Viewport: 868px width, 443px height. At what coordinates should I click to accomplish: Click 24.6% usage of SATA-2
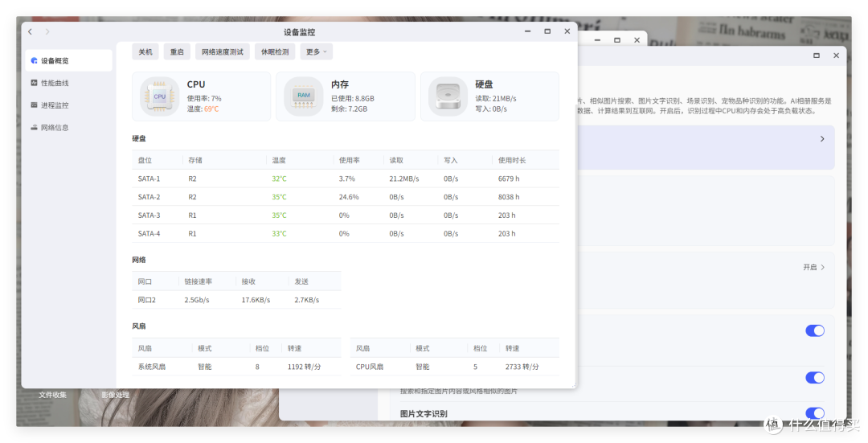point(349,197)
